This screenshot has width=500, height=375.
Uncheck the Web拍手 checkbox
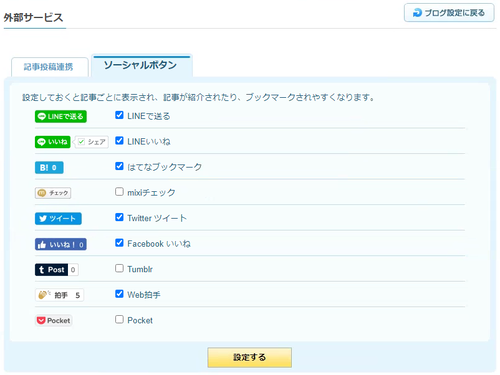pos(119,294)
